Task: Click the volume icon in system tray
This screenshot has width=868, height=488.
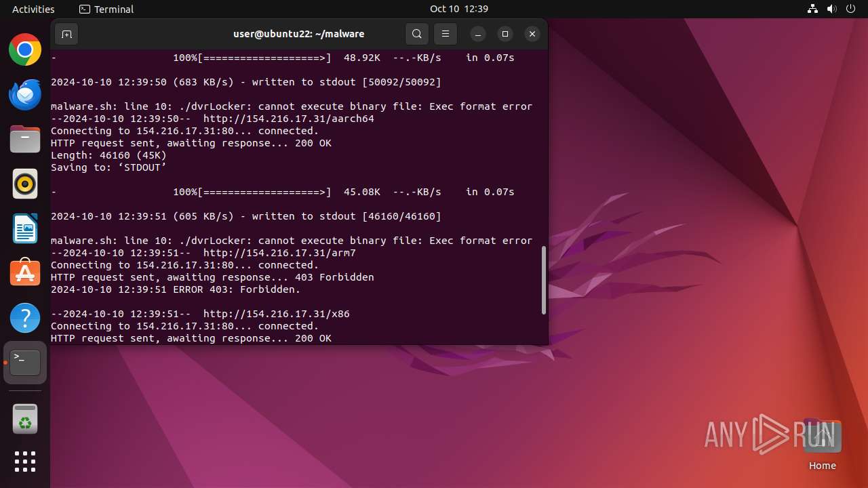Action: 832,9
